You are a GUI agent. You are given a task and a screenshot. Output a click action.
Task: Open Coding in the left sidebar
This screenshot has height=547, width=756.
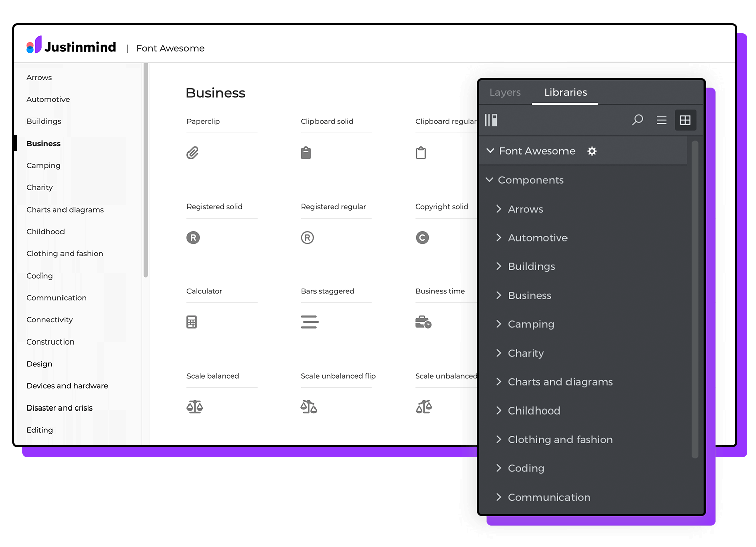(39, 276)
